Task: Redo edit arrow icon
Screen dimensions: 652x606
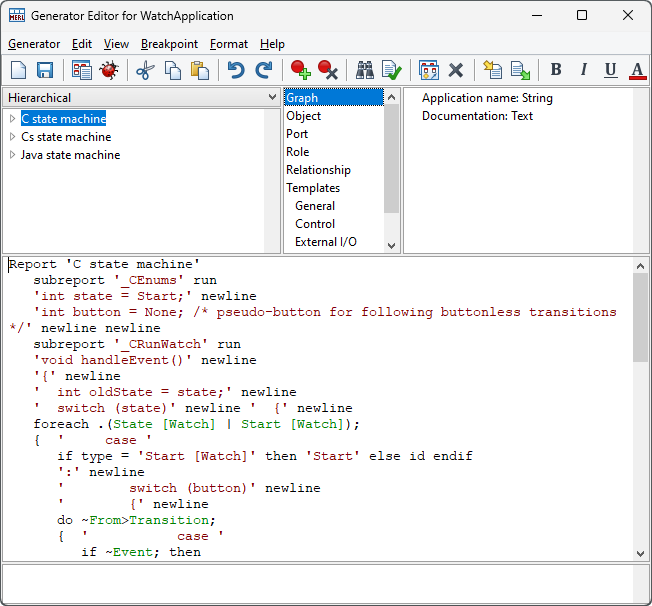Action: coord(264,70)
